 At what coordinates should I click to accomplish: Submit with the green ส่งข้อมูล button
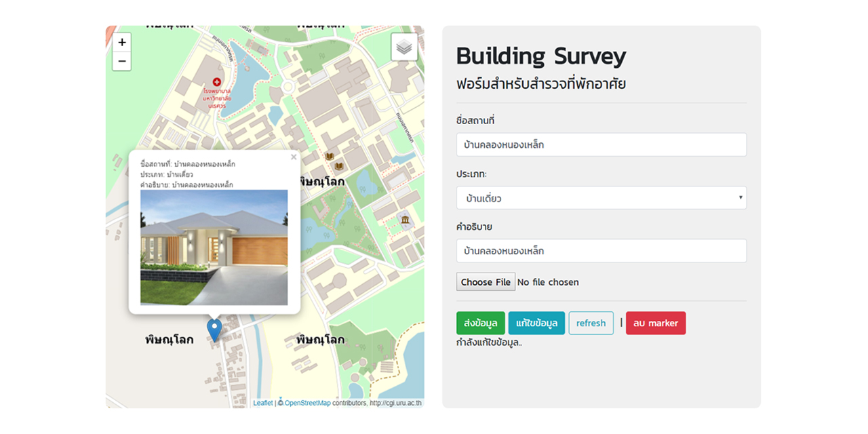[x=480, y=323]
